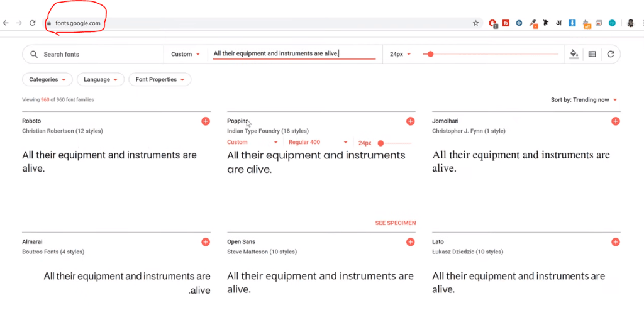The width and height of the screenshot is (644, 332).
Task: Open the black ninja figure extension icon
Action: point(545,23)
